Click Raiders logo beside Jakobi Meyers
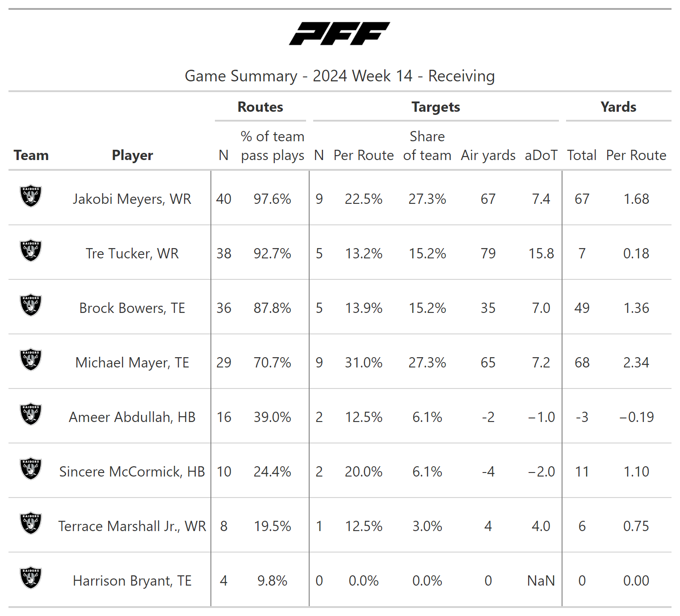This screenshot has width=680, height=616. click(x=31, y=196)
